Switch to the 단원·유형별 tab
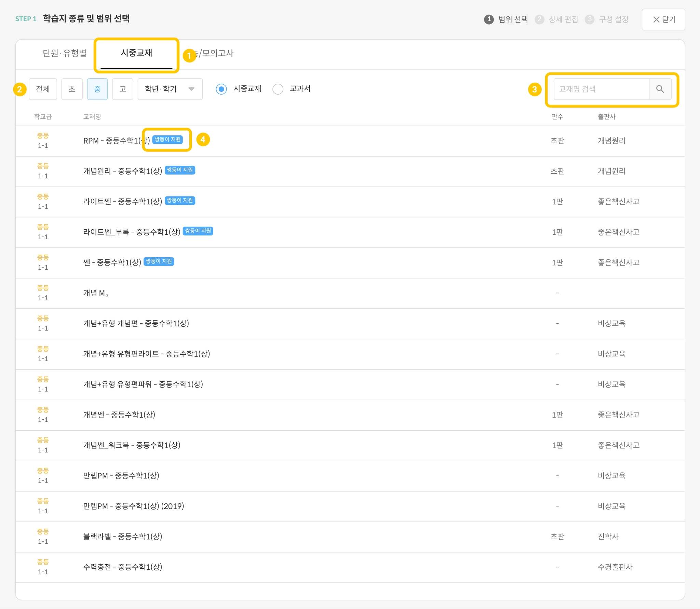Image resolution: width=700 pixels, height=609 pixels. click(x=65, y=53)
